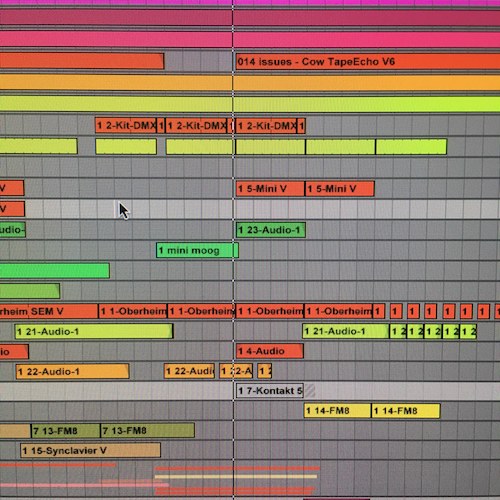The image size is (500, 500).
Task: Select the "014 issues - Cow TapeEcho V6" clip
Action: click(x=368, y=62)
